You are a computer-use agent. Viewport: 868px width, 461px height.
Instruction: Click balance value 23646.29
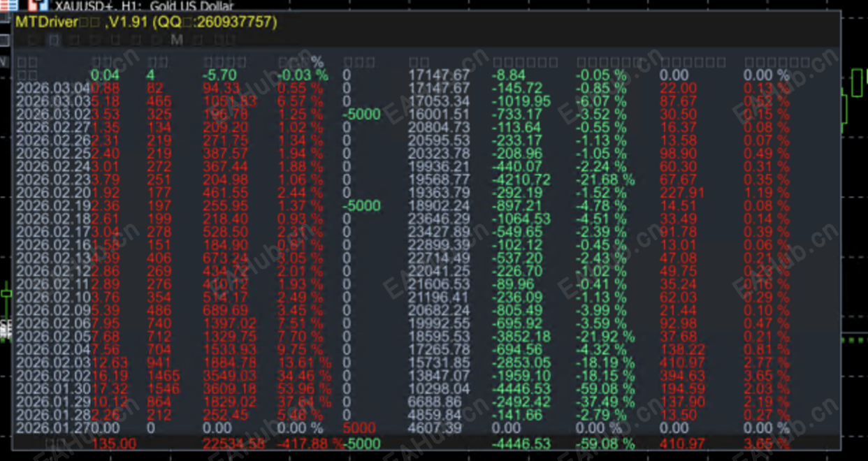coord(440,219)
